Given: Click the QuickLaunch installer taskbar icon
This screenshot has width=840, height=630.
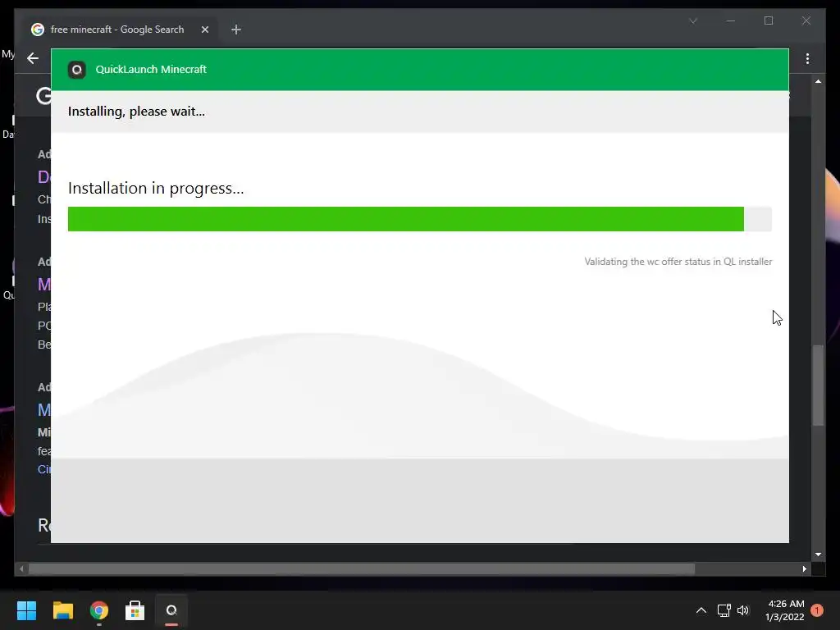Looking at the screenshot, I should point(171,610).
